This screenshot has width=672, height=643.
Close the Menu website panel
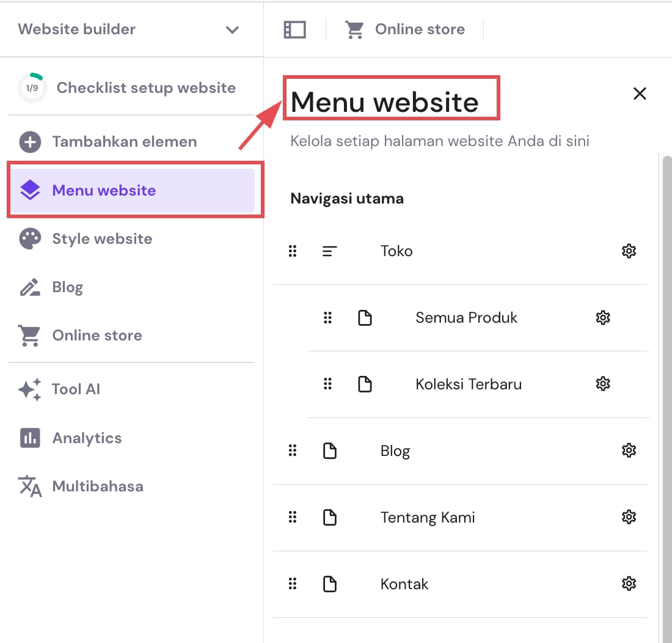(x=640, y=94)
